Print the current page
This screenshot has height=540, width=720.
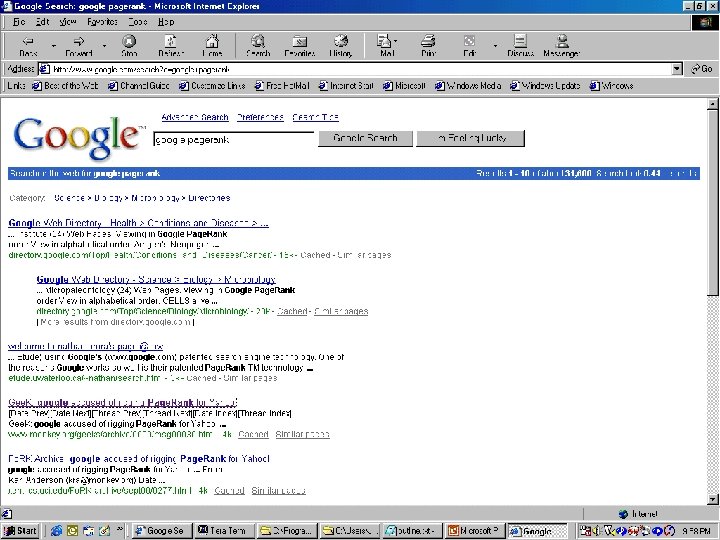(x=428, y=46)
